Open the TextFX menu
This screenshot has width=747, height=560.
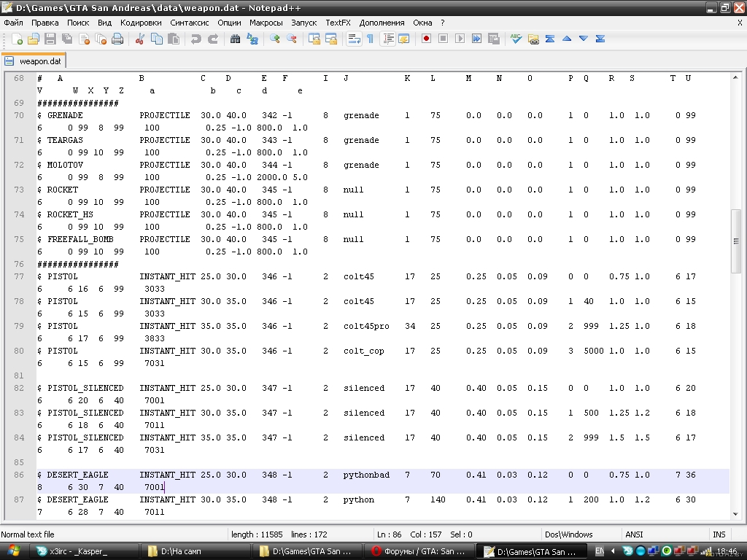pos(338,23)
